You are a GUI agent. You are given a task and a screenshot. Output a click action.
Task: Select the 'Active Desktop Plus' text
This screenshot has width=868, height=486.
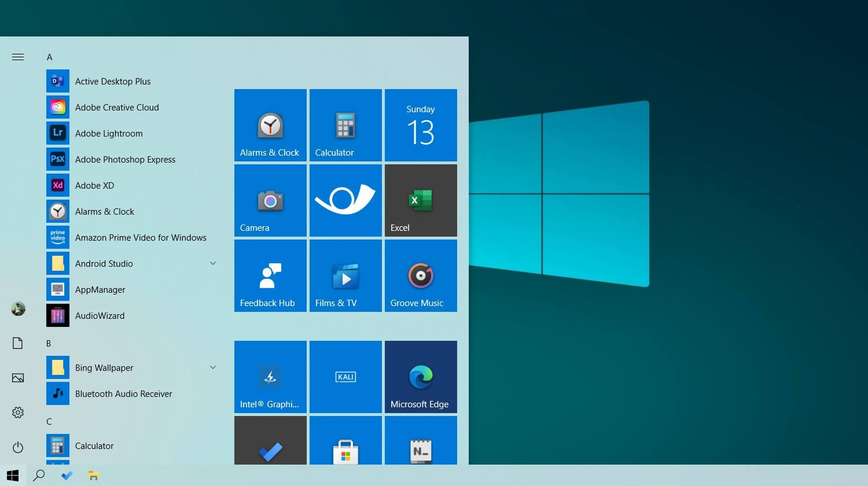pyautogui.click(x=113, y=82)
